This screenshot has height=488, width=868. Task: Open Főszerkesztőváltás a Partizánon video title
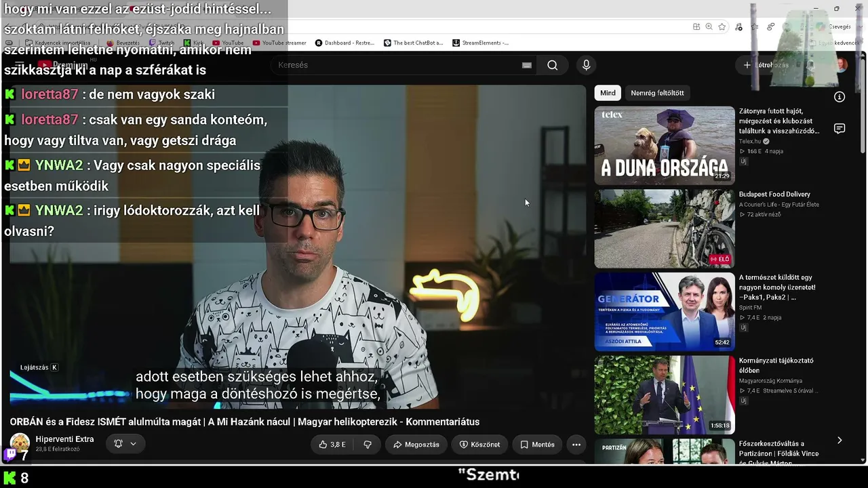click(778, 453)
